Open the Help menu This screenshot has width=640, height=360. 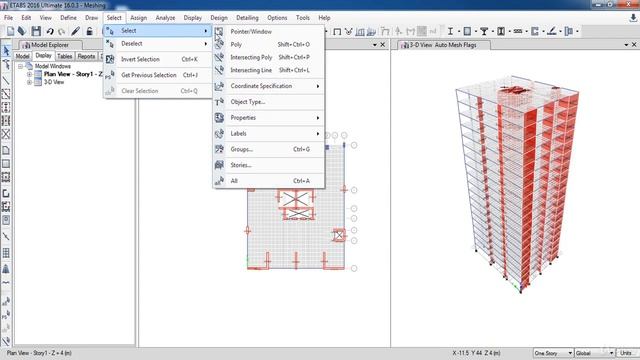tap(324, 18)
